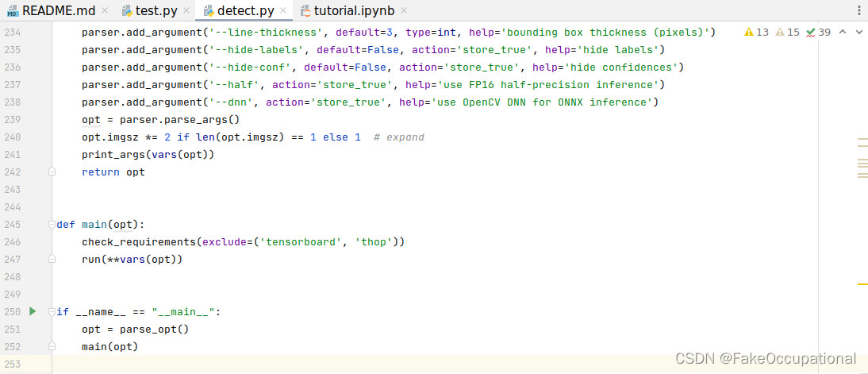Click the README.md markdown file icon

click(x=13, y=10)
